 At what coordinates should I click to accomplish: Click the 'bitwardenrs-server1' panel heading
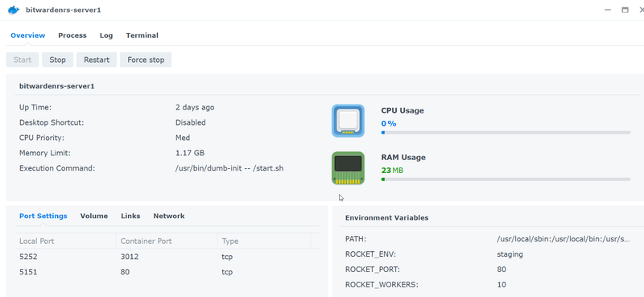pyautogui.click(x=57, y=86)
